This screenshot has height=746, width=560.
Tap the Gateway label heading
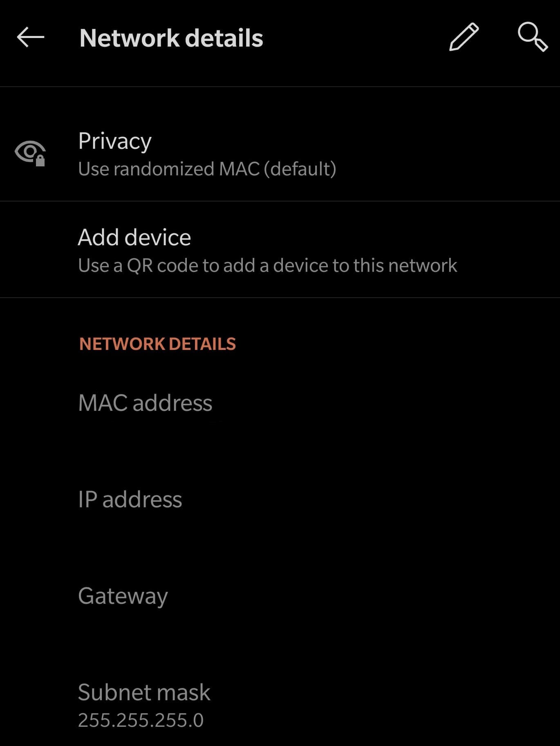point(123,595)
